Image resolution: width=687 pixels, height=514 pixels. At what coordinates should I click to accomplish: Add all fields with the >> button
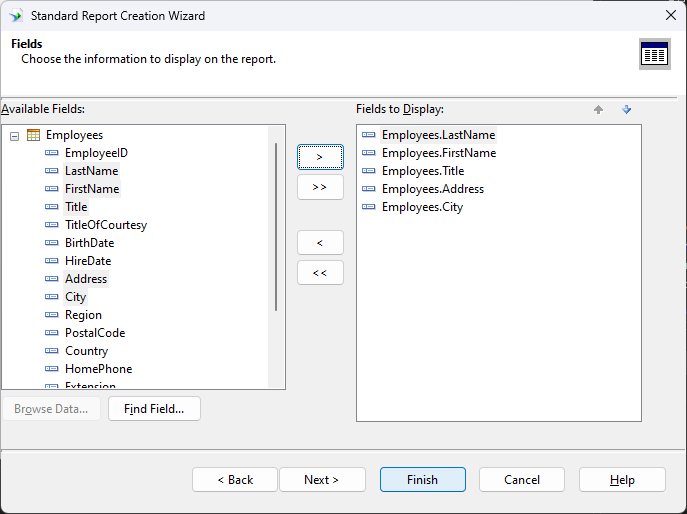point(320,187)
